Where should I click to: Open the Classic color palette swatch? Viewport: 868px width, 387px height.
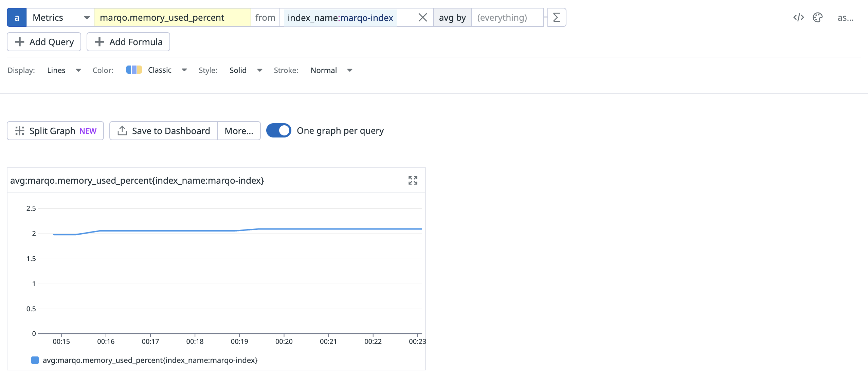click(x=134, y=70)
